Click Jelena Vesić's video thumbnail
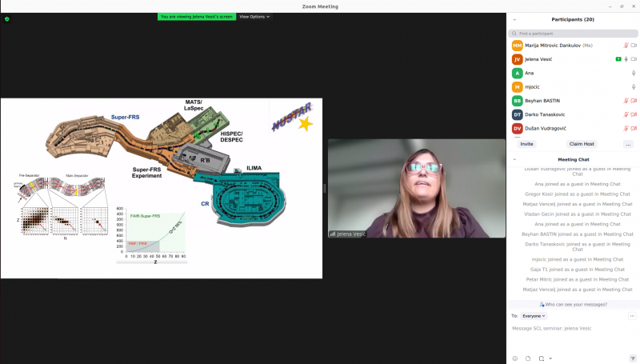The width and height of the screenshot is (640, 364). click(417, 189)
